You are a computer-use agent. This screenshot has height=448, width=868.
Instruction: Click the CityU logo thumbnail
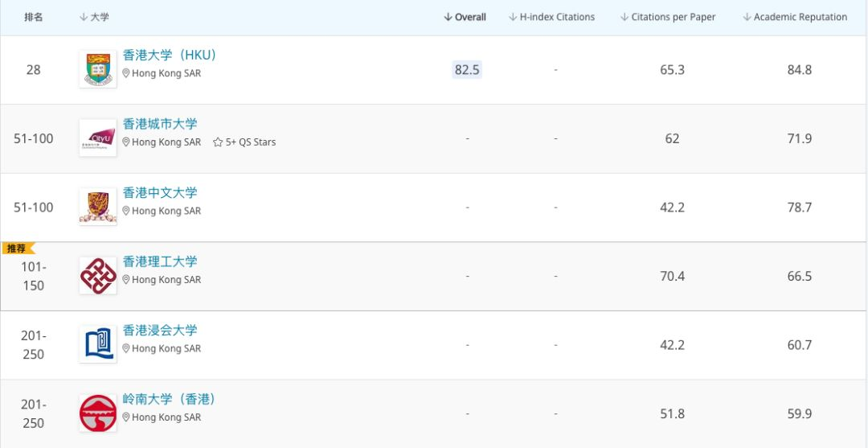coord(98,138)
